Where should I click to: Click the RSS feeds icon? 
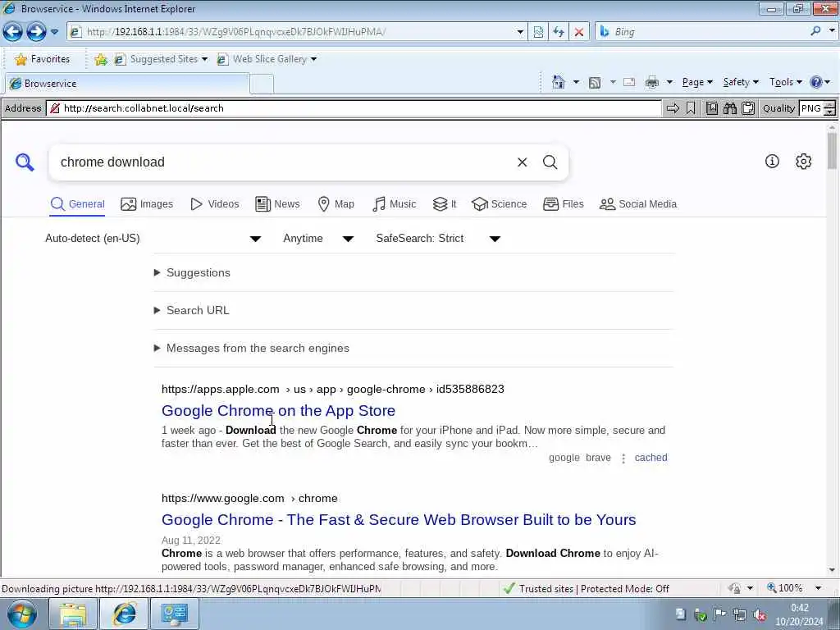click(595, 83)
